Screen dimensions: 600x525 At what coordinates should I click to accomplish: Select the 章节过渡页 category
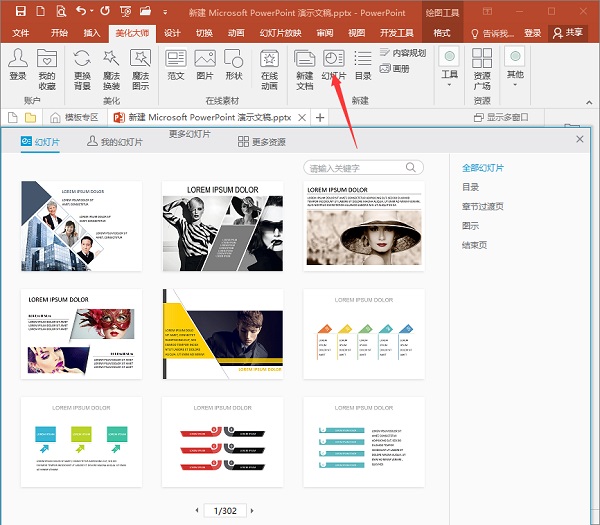click(483, 206)
